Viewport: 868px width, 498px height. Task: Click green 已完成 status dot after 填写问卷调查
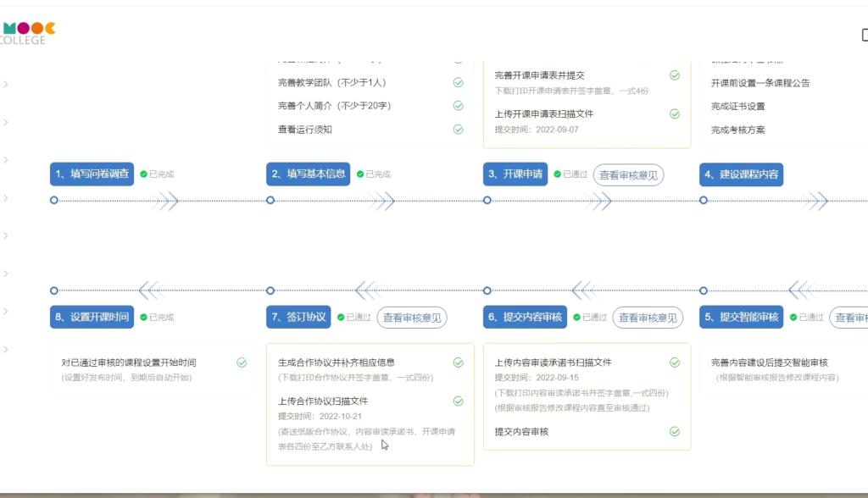[144, 174]
